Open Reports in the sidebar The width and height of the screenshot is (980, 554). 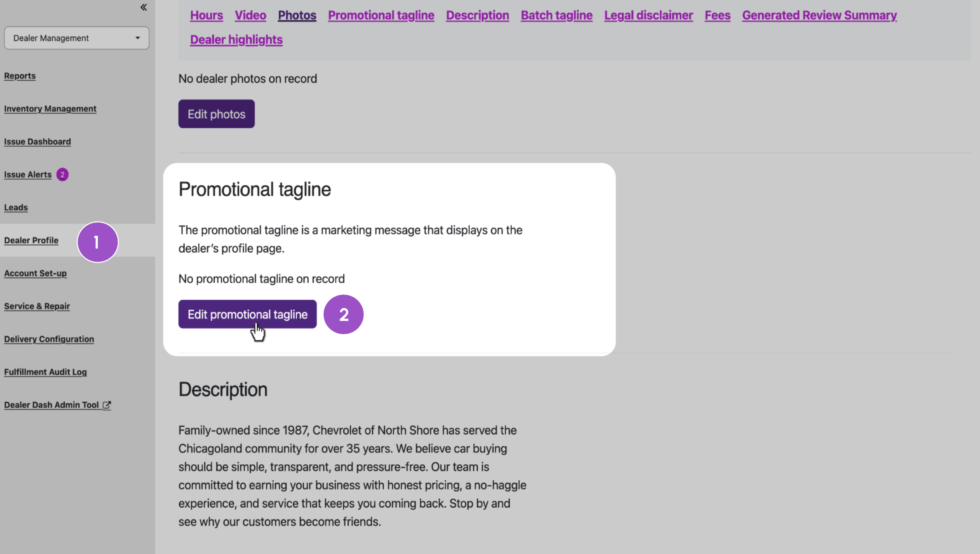click(20, 76)
